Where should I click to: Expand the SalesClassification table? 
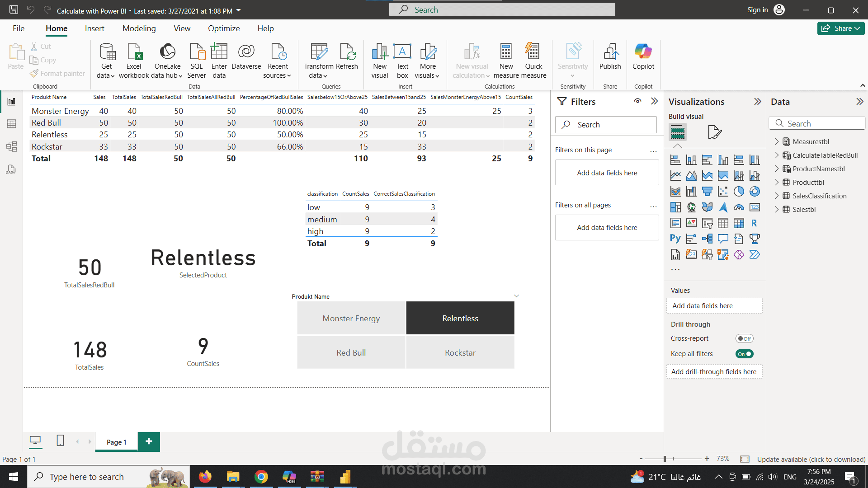point(777,196)
